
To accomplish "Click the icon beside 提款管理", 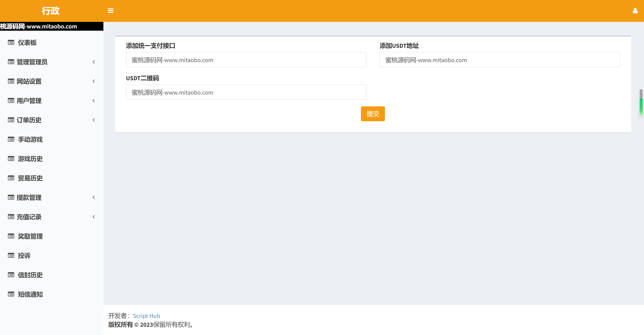I will (x=11, y=197).
